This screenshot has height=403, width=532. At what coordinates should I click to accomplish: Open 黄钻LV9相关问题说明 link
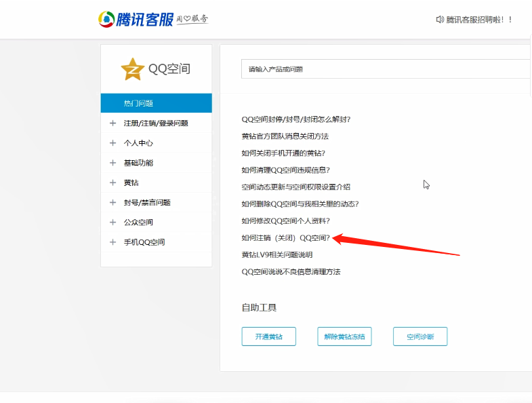point(277,254)
